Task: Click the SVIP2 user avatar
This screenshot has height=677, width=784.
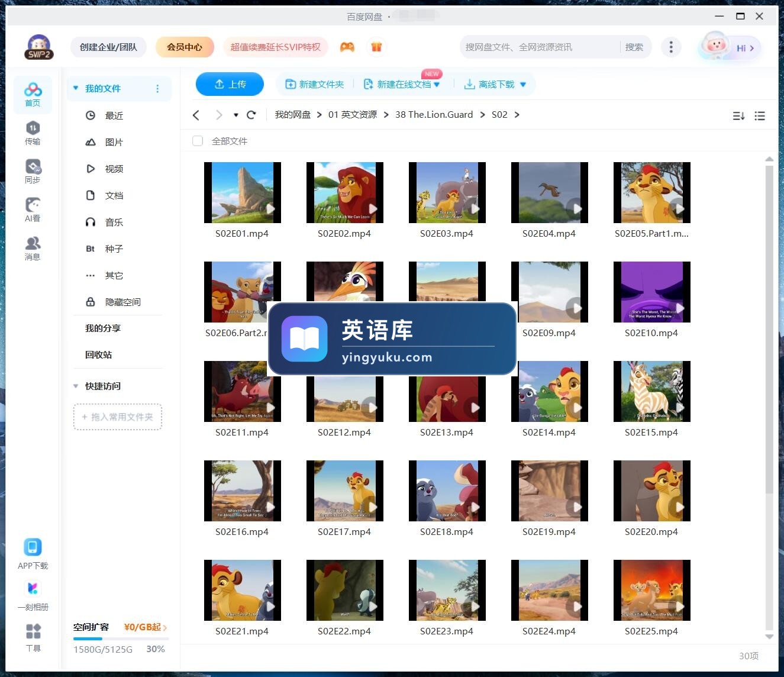Action: [x=39, y=47]
